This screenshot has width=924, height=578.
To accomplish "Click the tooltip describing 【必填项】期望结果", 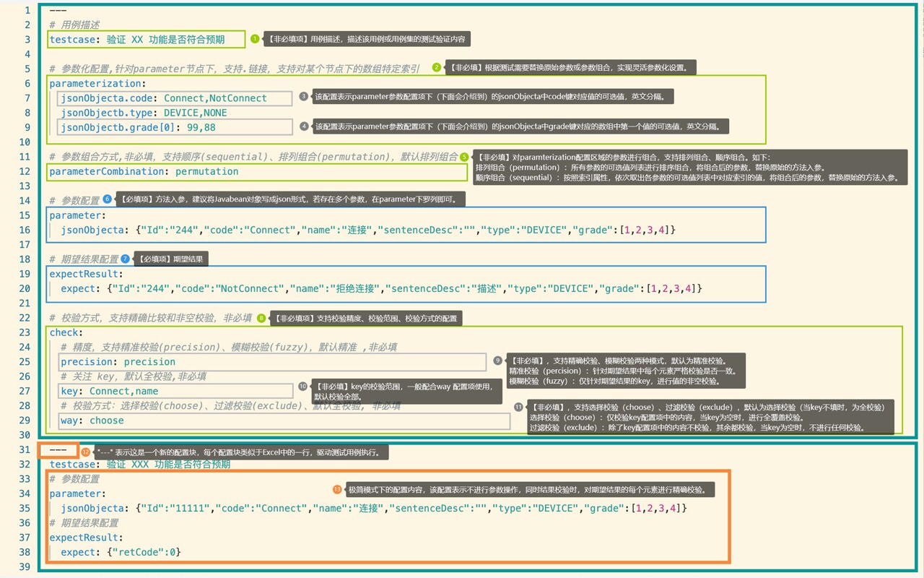I will coord(171,258).
